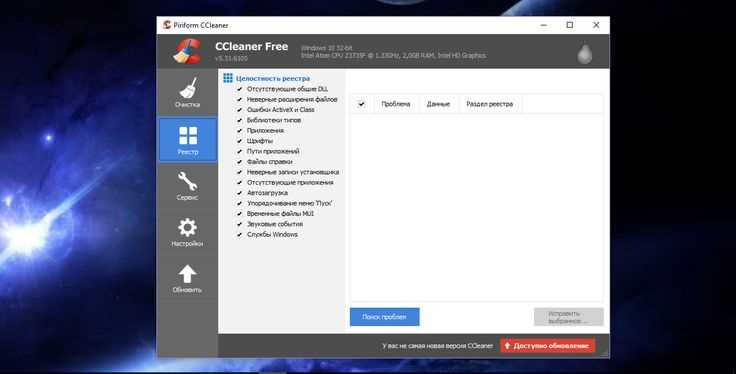Click the CCleaner logo in header
The height and width of the screenshot is (374, 736).
click(187, 51)
